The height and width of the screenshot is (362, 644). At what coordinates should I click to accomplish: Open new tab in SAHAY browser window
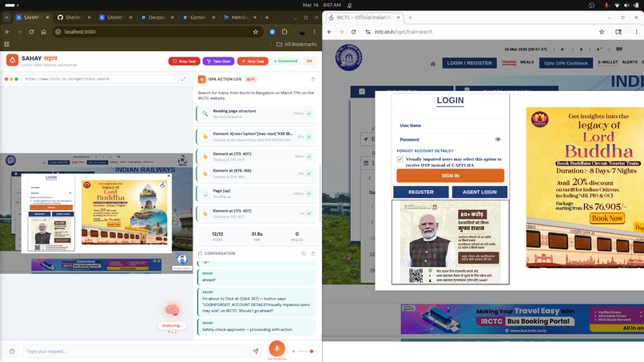[x=267, y=18]
